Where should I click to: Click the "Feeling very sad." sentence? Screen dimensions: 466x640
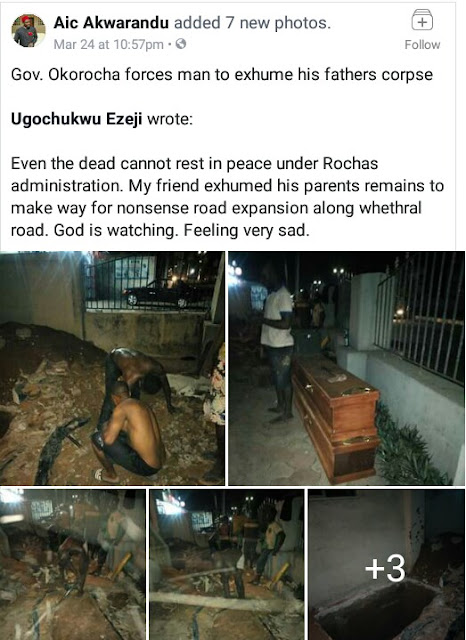coord(246,231)
